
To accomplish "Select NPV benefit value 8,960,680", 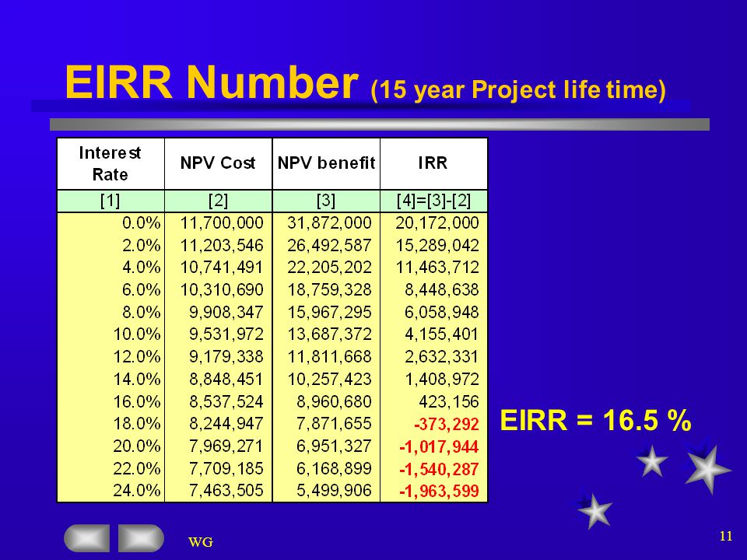I will tap(334, 402).
